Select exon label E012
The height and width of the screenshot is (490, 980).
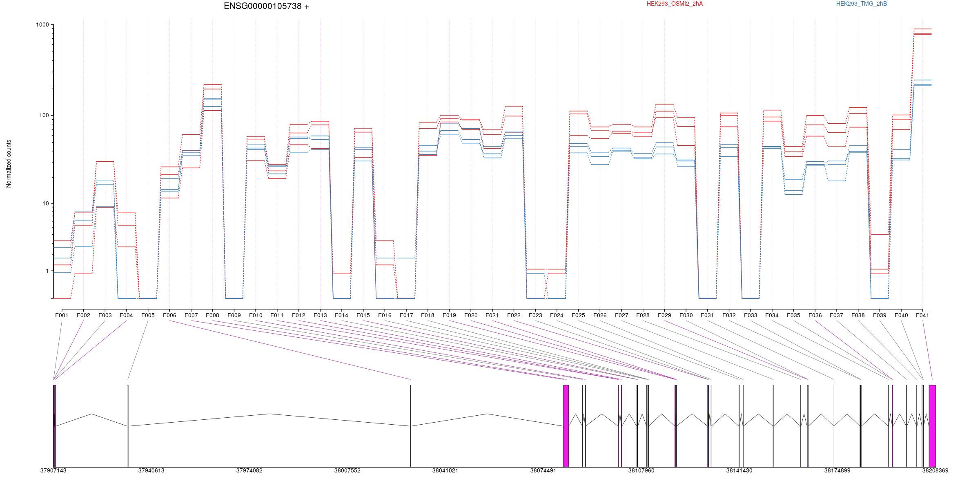[298, 315]
